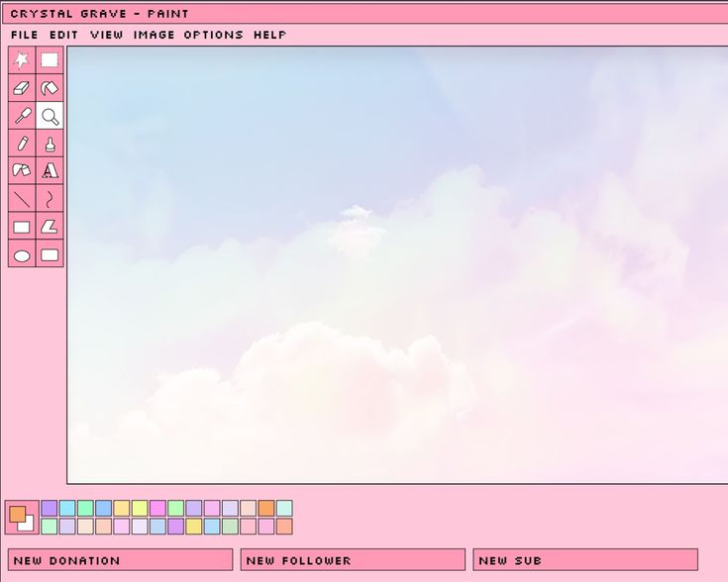Select the Brush tool
The height and width of the screenshot is (582, 728).
[x=50, y=143]
